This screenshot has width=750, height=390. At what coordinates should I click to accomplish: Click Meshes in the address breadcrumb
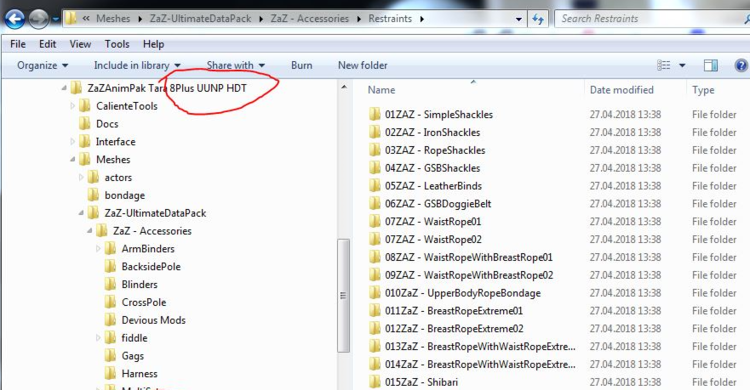[113, 19]
